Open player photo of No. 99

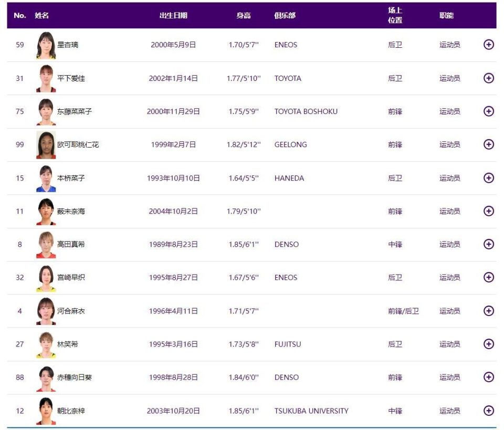click(x=46, y=144)
